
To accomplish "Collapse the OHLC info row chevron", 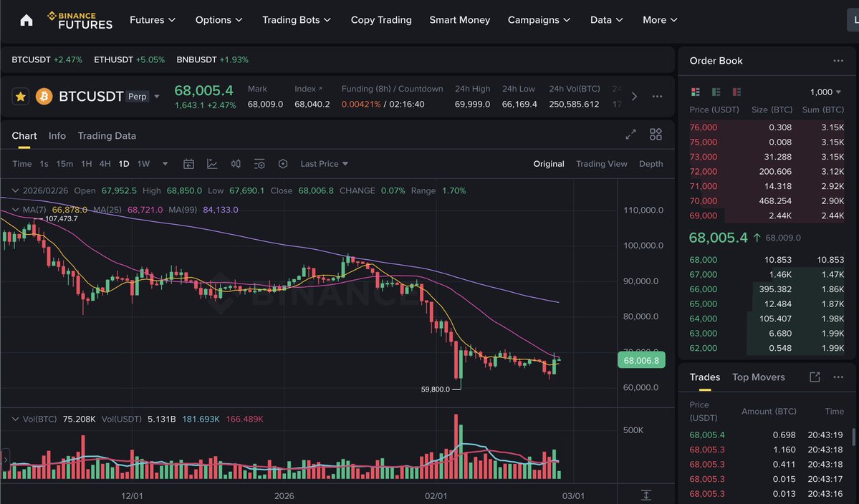I will [15, 190].
